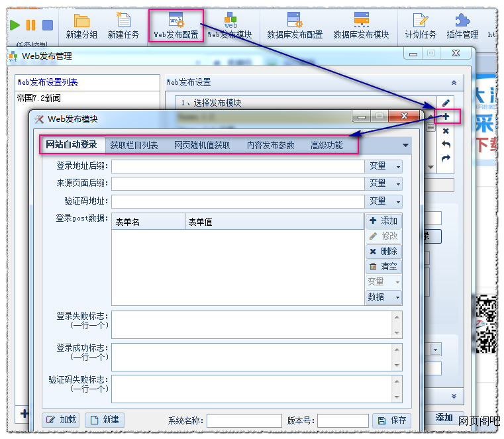Click the pencil edit icon in Web发布设置

(x=446, y=103)
